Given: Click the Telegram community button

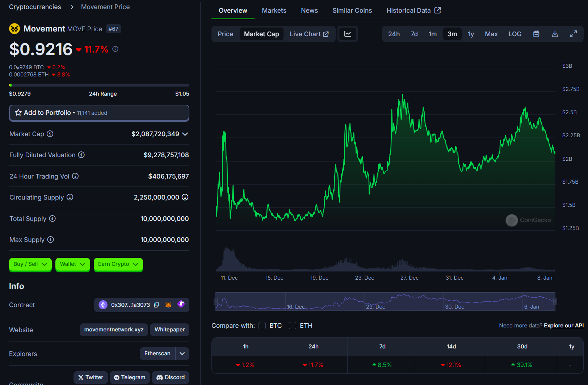Looking at the screenshot, I should [130, 377].
